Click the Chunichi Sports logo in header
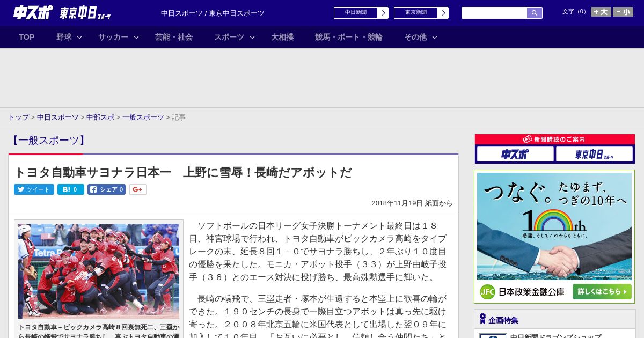The height and width of the screenshot is (338, 644). coord(33,12)
